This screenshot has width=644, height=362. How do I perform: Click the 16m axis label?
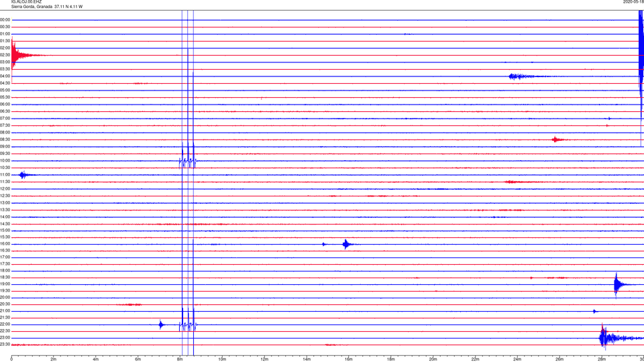click(349, 359)
